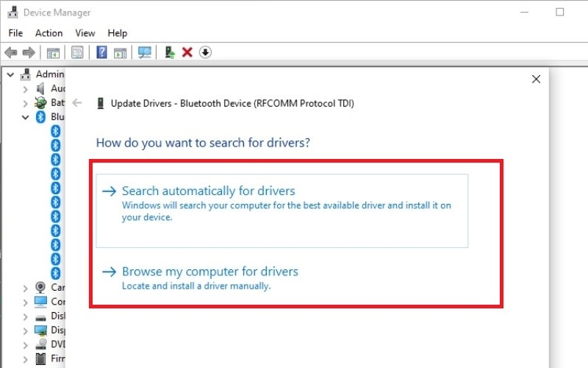Click the Update device driver toolbar icon
The height and width of the screenshot is (368, 588).
[x=170, y=52]
